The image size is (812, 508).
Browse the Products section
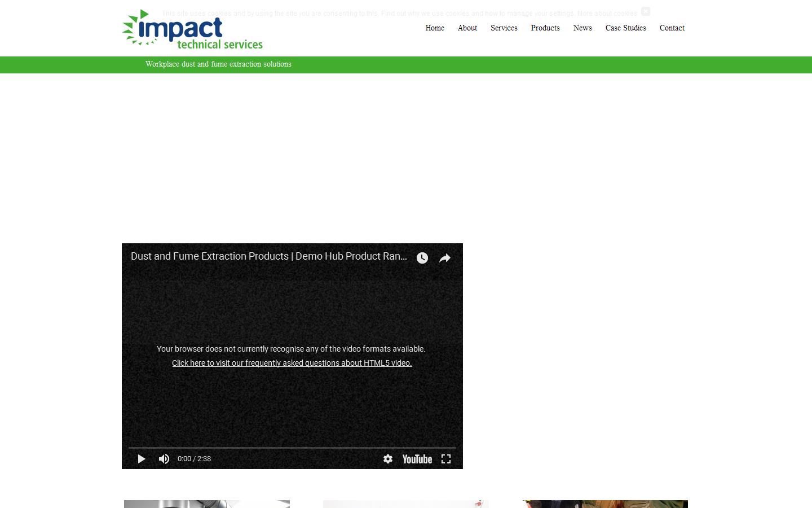[545, 28]
